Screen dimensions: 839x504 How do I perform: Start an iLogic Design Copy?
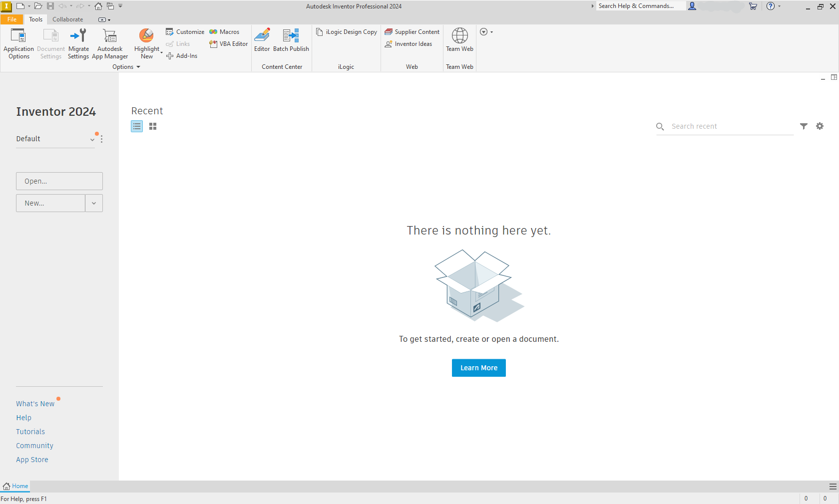click(346, 31)
